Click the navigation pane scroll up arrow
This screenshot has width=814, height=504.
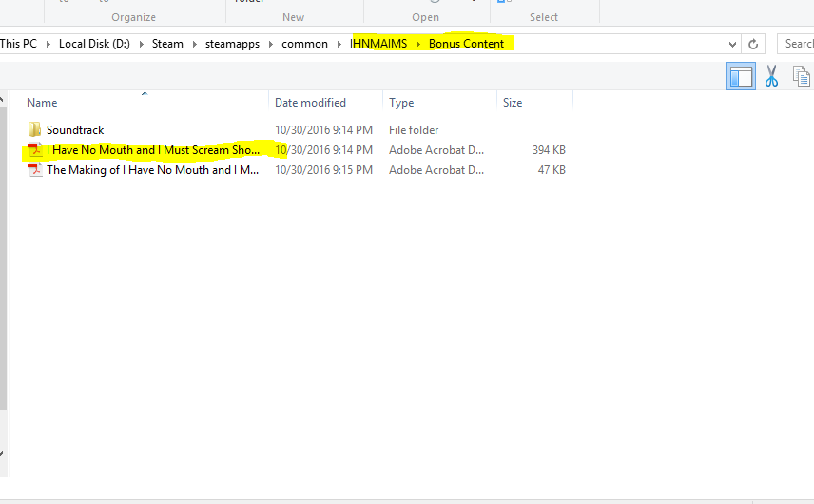[3, 98]
